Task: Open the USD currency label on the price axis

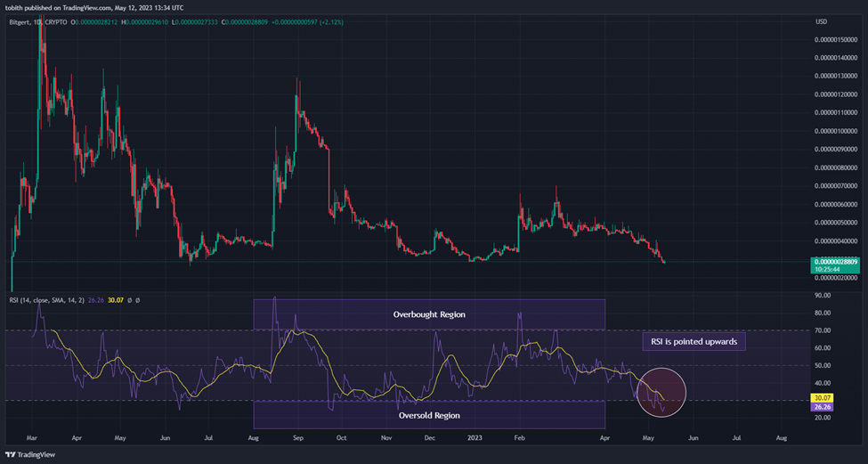Action: pyautogui.click(x=822, y=21)
